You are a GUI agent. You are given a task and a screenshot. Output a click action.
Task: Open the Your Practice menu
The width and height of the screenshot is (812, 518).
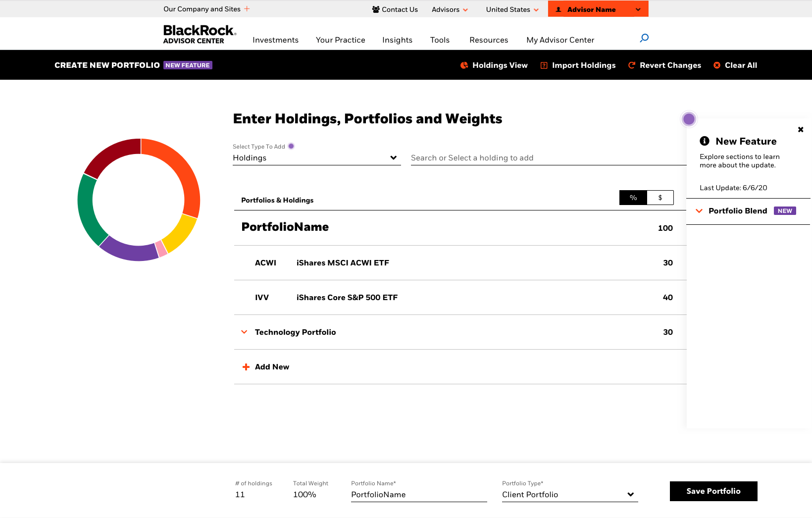341,40
